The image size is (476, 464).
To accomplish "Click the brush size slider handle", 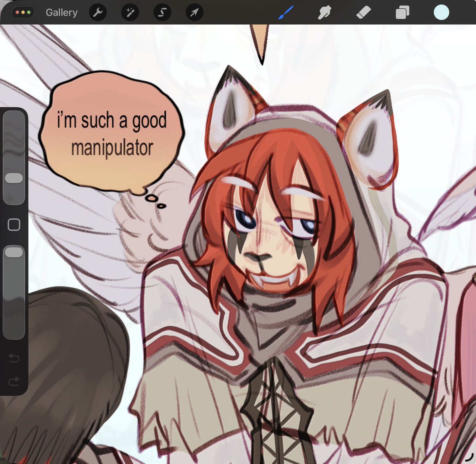I will coord(14,178).
